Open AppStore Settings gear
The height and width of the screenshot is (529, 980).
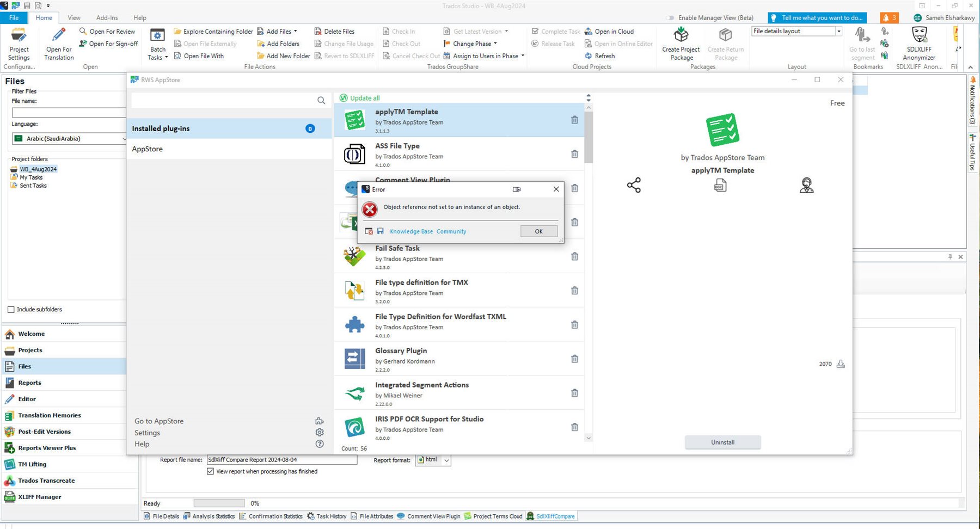pyautogui.click(x=320, y=432)
